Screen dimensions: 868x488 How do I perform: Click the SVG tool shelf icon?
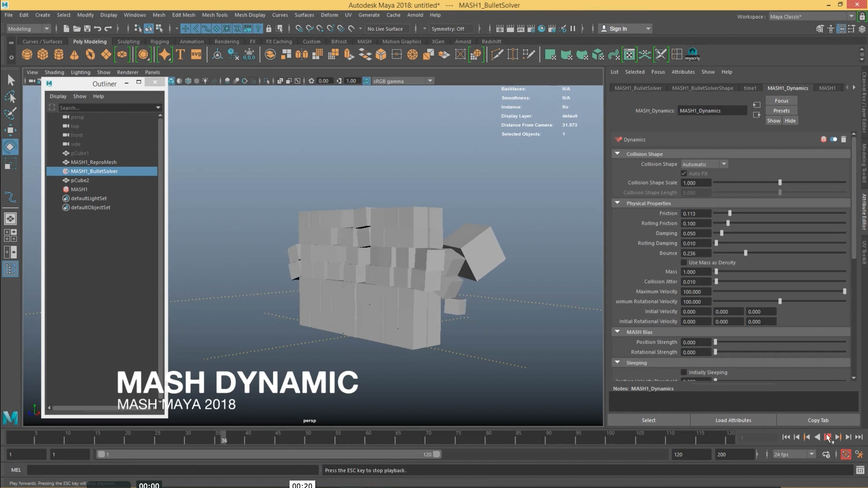click(196, 54)
